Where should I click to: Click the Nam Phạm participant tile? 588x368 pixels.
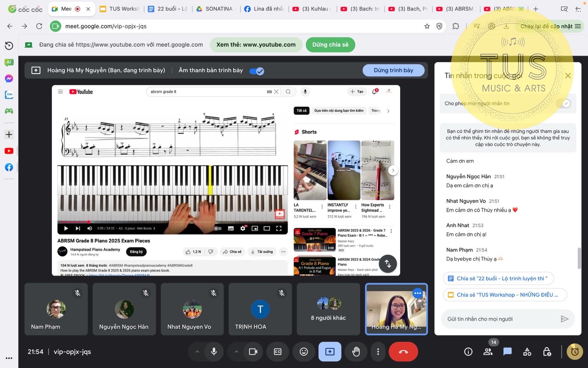pyautogui.click(x=56, y=309)
